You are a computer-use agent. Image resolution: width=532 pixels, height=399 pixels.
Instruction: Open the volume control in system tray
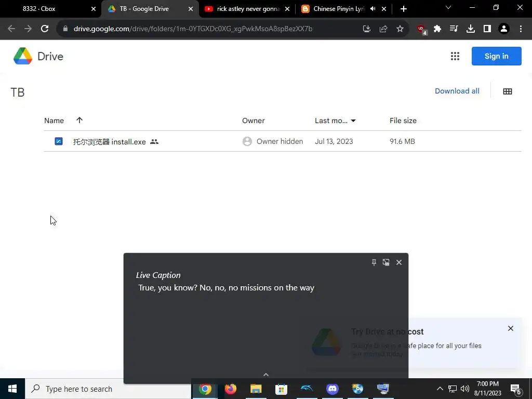(x=465, y=389)
